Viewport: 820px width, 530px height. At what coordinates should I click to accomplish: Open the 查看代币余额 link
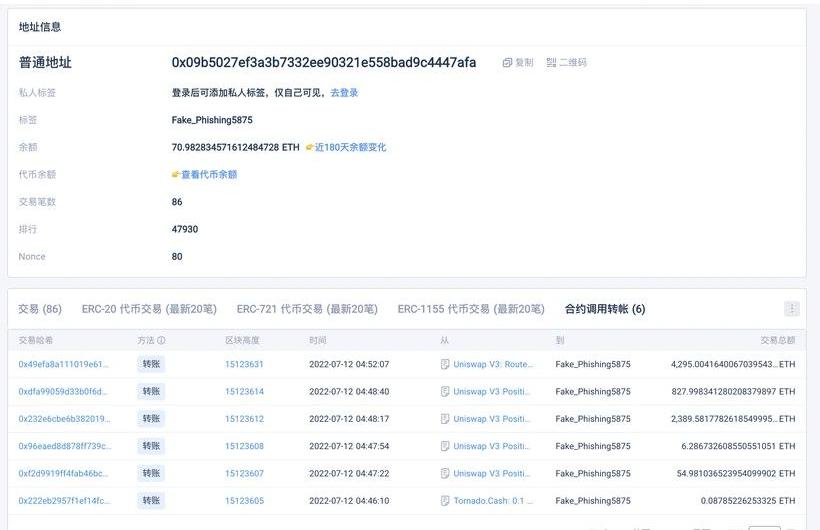209,175
